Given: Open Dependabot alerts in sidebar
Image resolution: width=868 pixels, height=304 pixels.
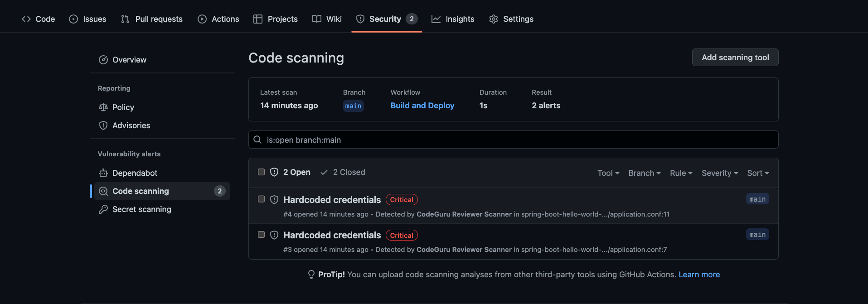Looking at the screenshot, I should [x=162, y=173].
